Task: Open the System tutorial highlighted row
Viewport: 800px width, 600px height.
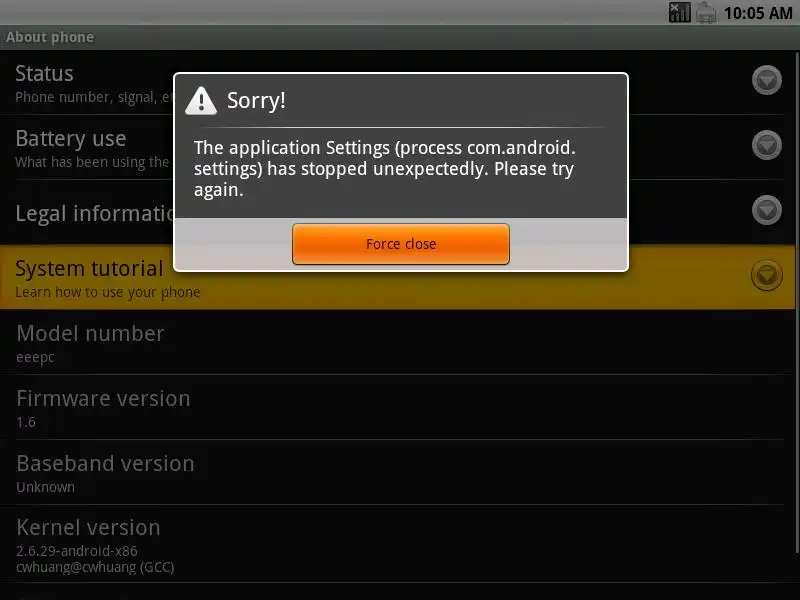Action: click(x=398, y=277)
